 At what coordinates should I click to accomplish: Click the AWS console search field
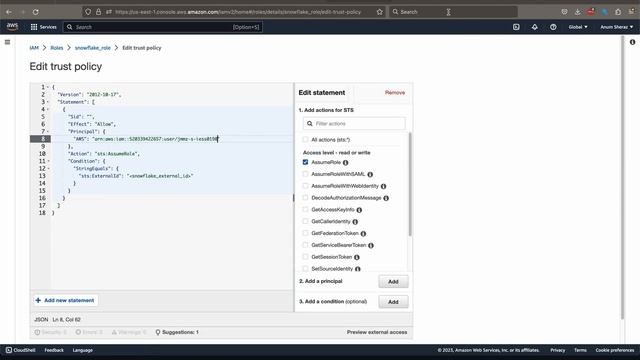tap(162, 27)
